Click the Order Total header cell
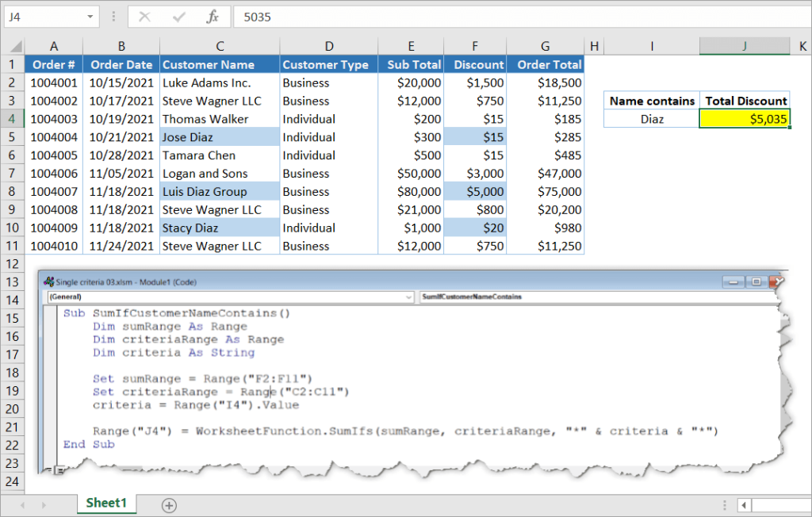 546,65
